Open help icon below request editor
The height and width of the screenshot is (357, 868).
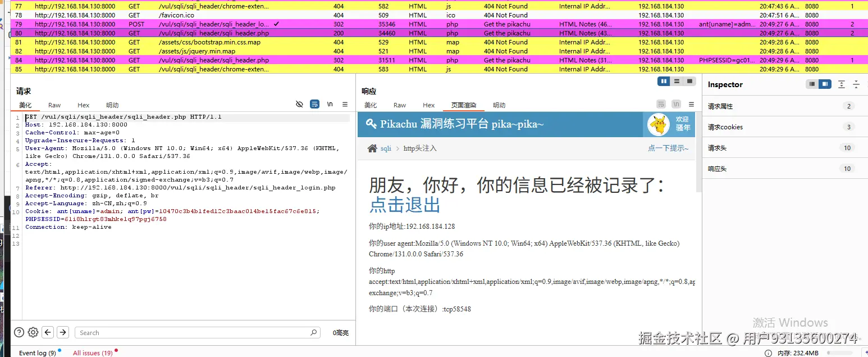[x=19, y=332]
